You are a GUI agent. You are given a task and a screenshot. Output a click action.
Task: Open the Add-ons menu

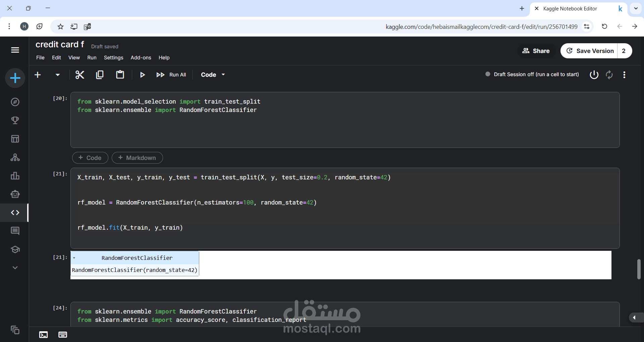pos(141,58)
